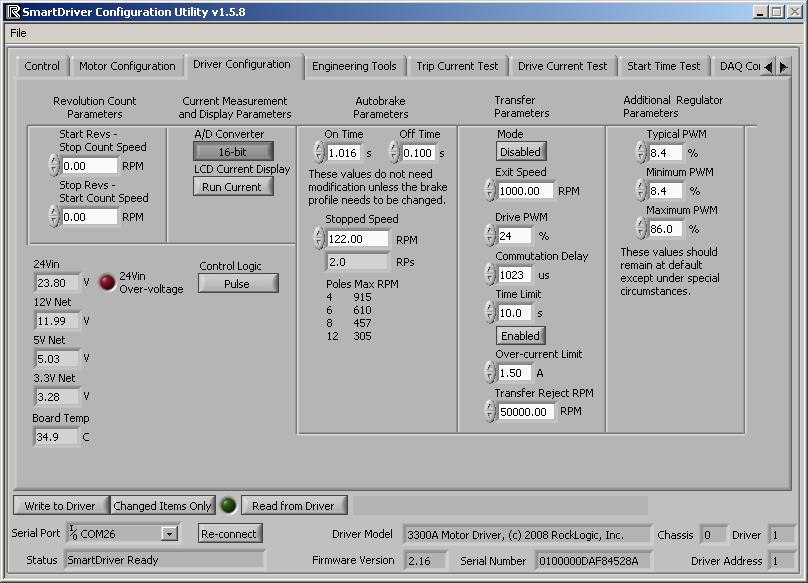Switch to the Motor Configuration tab
This screenshot has width=808, height=583.
[x=127, y=67]
